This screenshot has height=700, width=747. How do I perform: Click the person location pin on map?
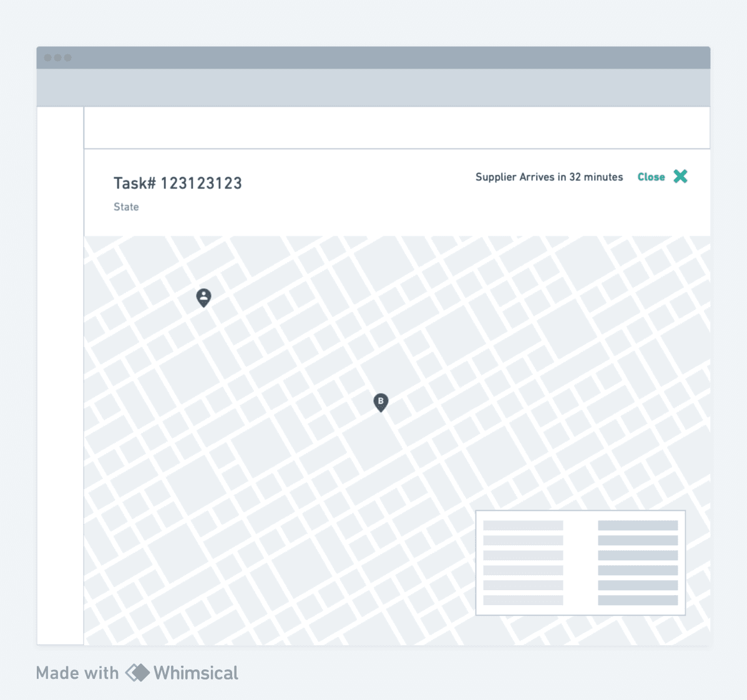[204, 298]
